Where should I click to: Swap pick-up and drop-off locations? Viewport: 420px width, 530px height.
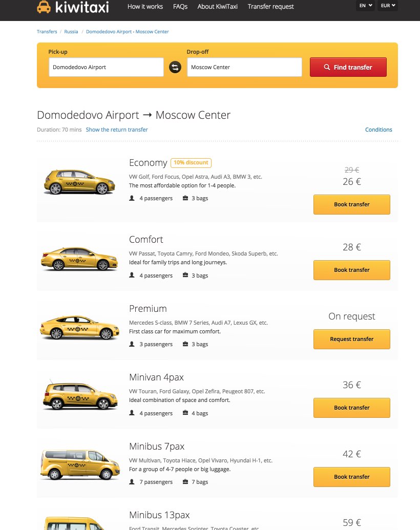[x=175, y=67]
